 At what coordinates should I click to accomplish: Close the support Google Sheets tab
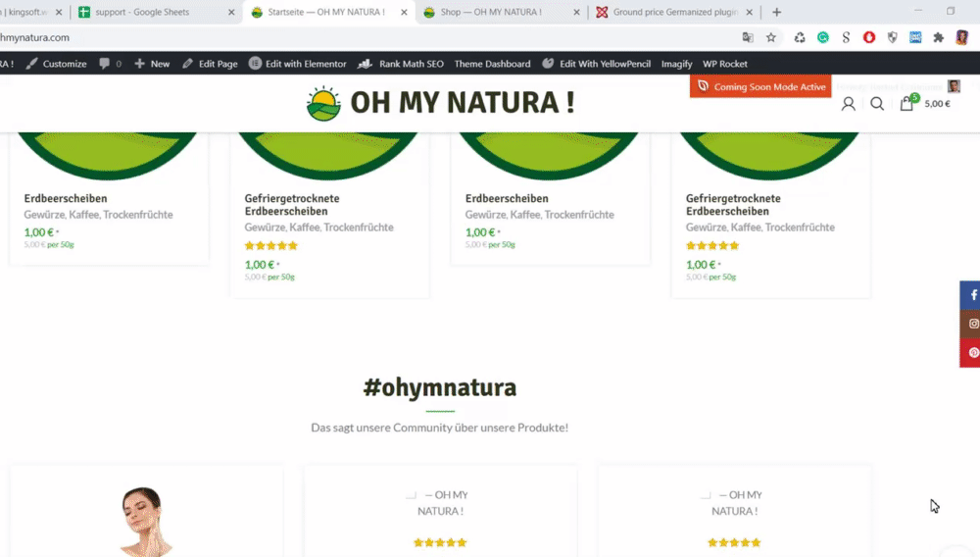point(231,12)
